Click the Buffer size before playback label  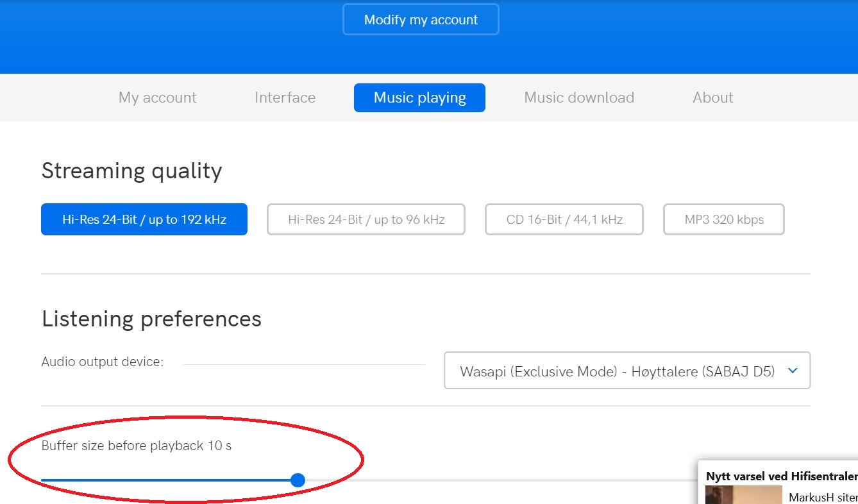coord(136,446)
